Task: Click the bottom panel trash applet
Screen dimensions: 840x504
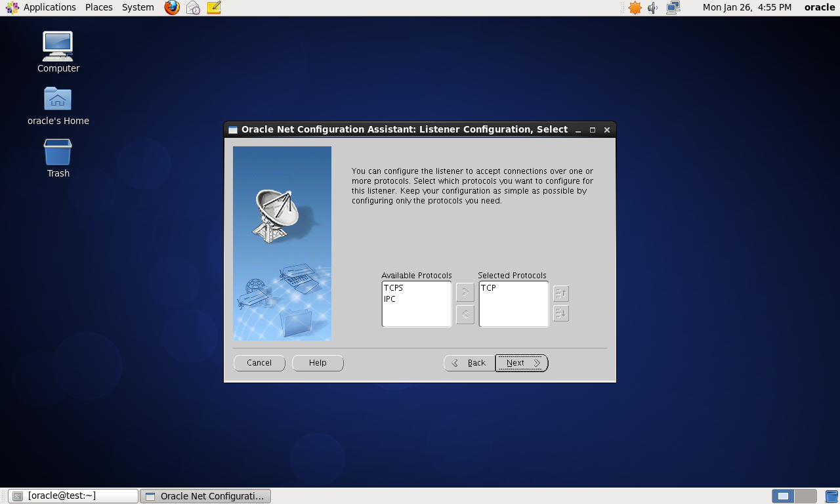Action: pyautogui.click(x=832, y=496)
